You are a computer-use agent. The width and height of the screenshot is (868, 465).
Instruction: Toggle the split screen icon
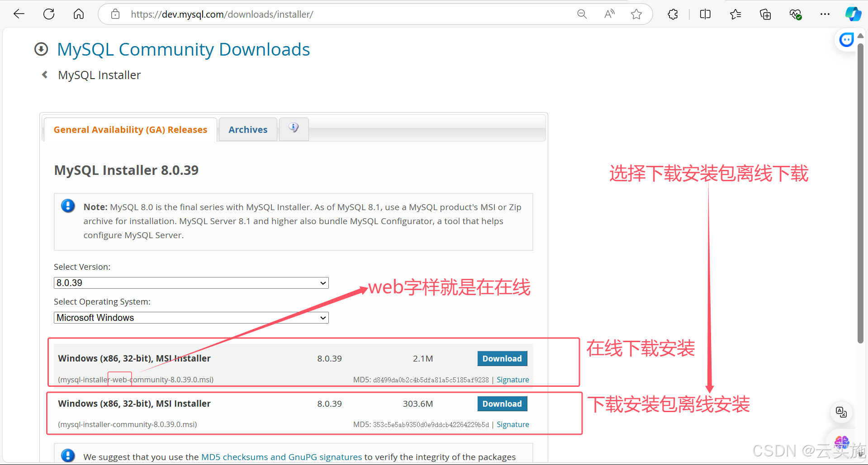click(705, 14)
